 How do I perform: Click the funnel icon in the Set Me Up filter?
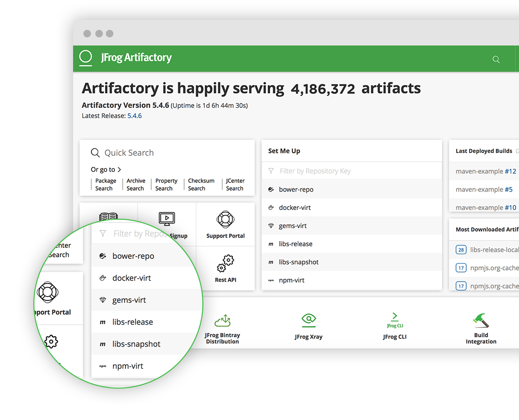[x=271, y=171]
